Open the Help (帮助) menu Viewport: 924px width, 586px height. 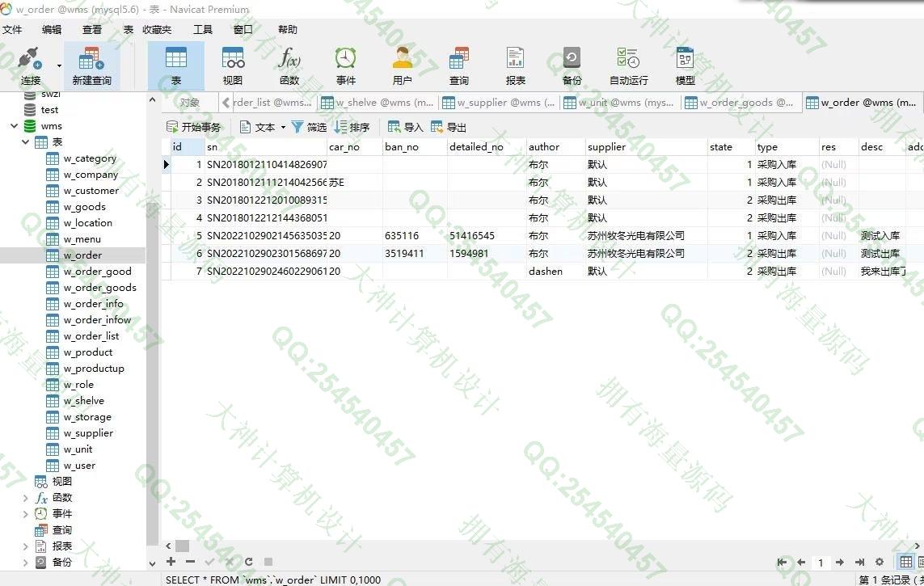(288, 29)
